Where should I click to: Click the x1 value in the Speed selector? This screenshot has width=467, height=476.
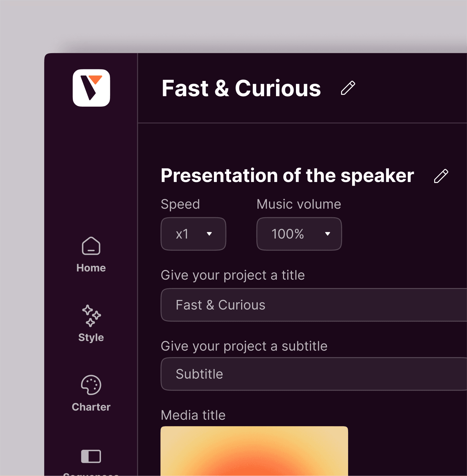coord(182,234)
